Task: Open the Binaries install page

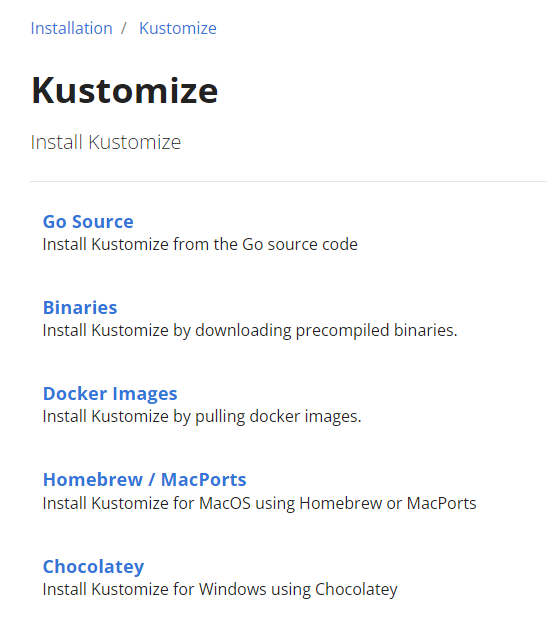Action: pyautogui.click(x=80, y=307)
